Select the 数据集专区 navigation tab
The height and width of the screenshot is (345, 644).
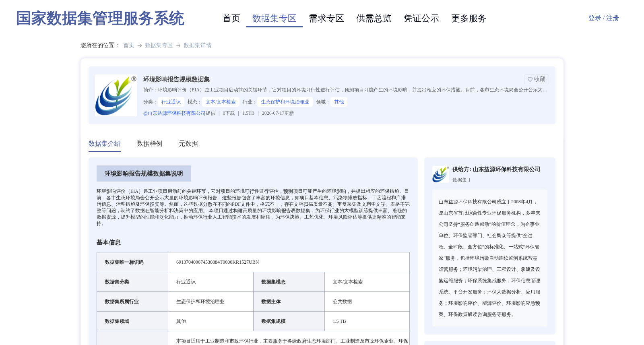point(275,19)
